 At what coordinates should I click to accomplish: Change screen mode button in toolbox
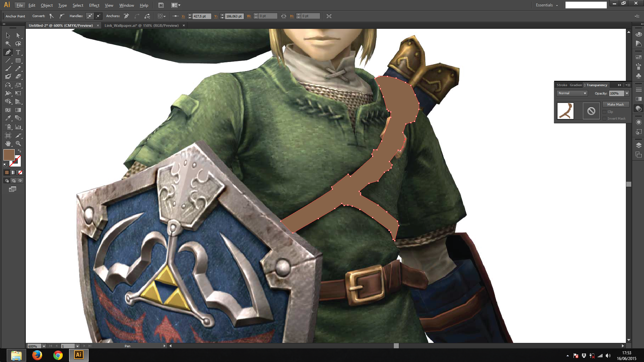(12, 189)
